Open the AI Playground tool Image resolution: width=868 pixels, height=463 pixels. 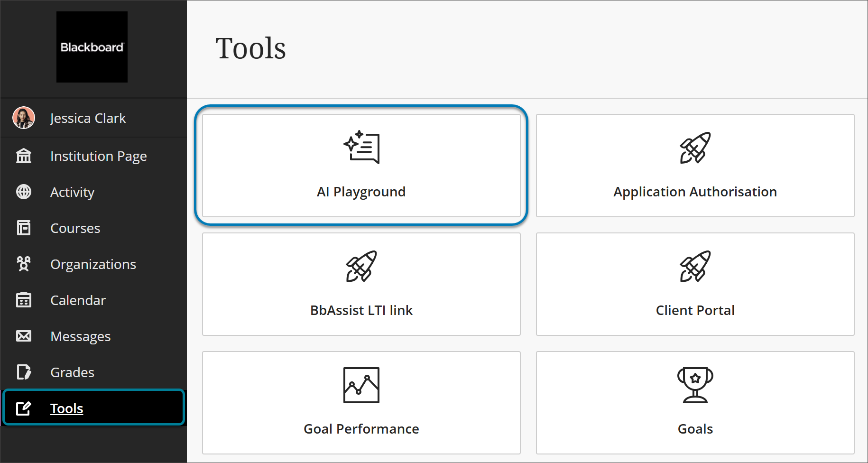361,166
